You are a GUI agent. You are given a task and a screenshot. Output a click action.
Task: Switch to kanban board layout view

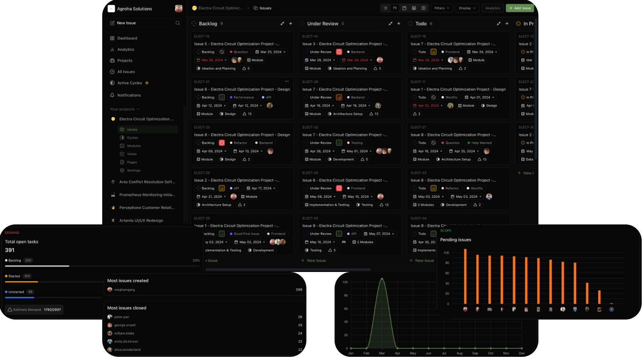[x=395, y=8]
